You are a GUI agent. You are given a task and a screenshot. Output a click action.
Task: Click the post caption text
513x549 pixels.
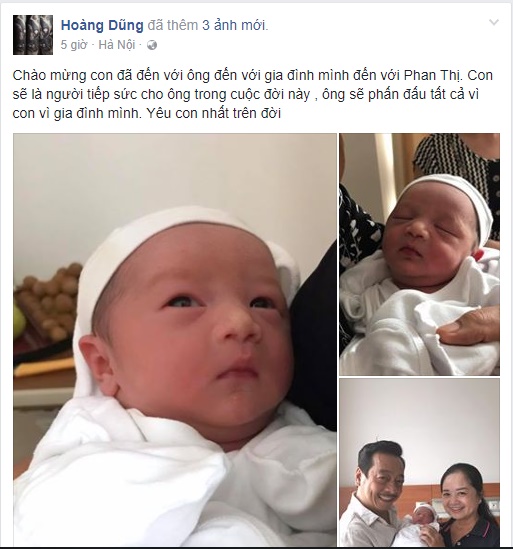[x=253, y=95]
